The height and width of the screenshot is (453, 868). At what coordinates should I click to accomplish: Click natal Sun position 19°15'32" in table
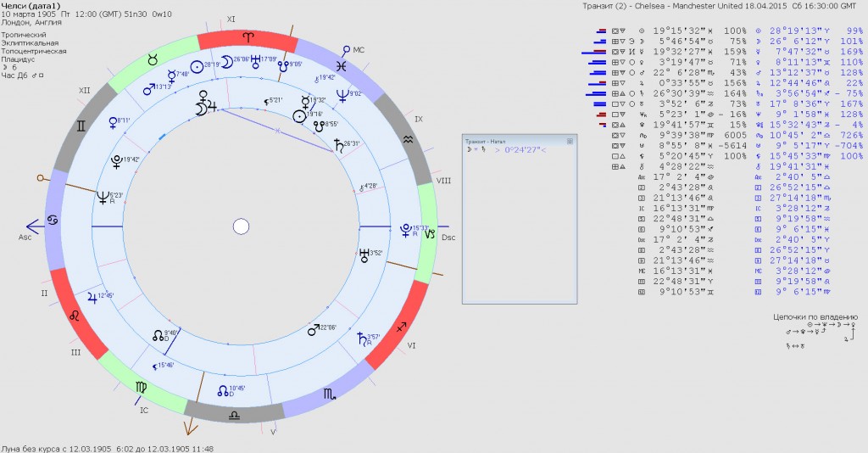click(679, 31)
